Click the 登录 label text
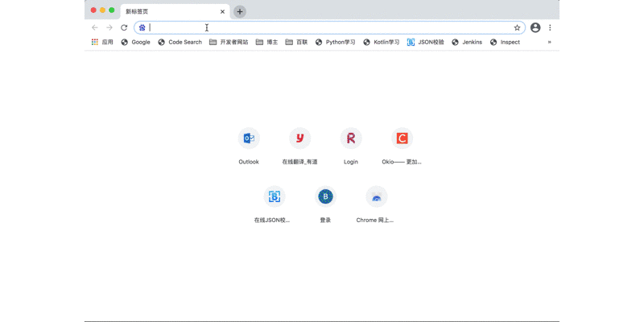 (x=325, y=220)
